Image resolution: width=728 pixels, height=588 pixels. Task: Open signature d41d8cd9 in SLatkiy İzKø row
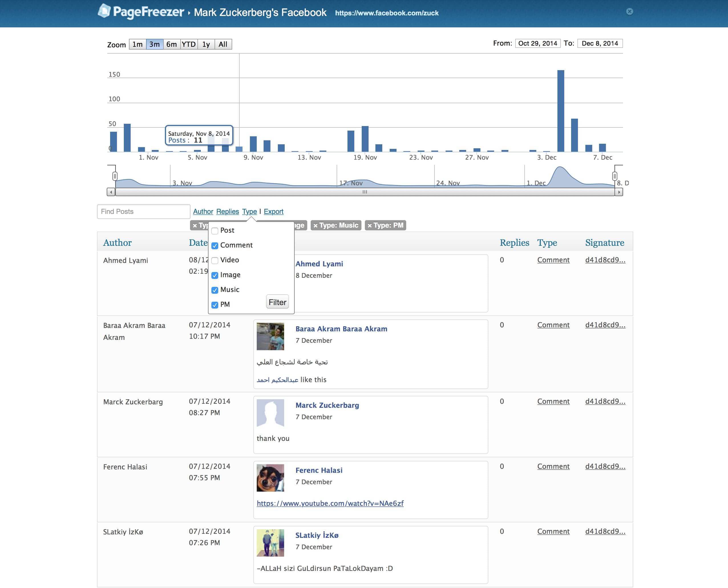(x=605, y=532)
